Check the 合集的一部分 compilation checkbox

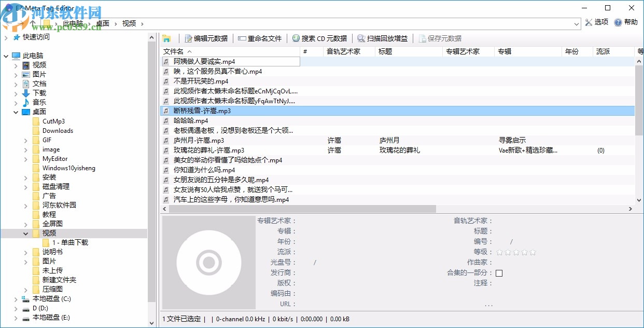click(x=499, y=272)
